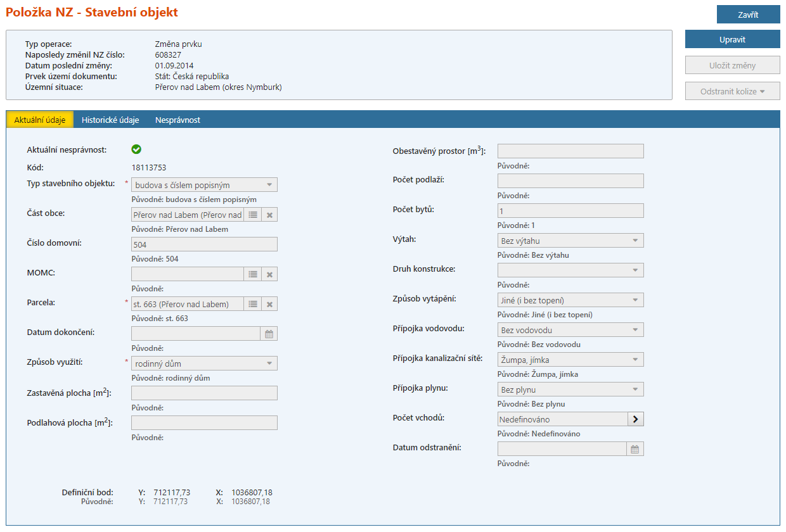The height and width of the screenshot is (532, 786).
Task: Click the Upravit button
Action: coord(732,39)
